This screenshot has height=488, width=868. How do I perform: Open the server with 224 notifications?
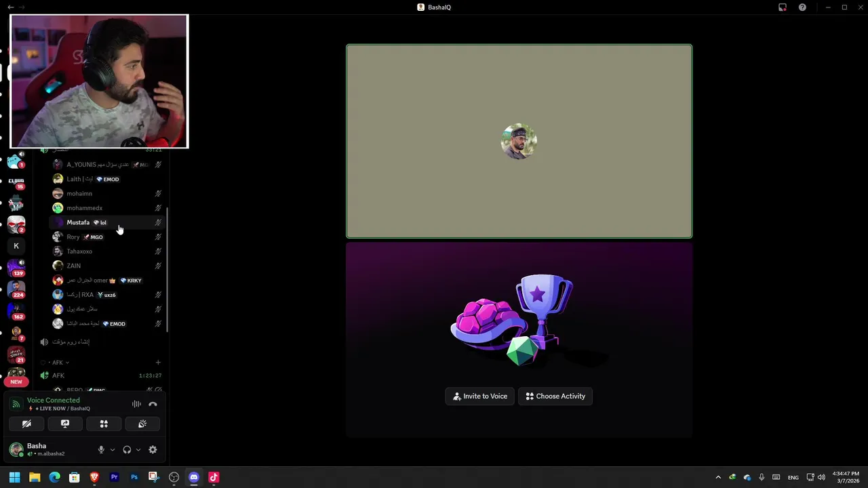[16, 289]
